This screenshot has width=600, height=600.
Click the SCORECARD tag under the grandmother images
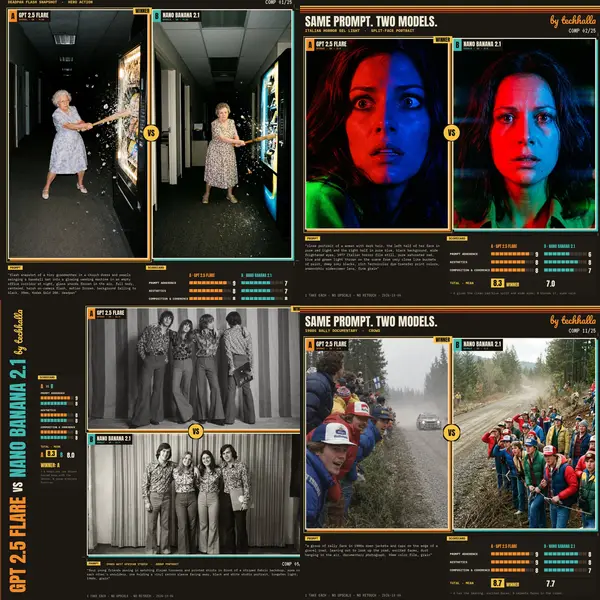[156, 267]
